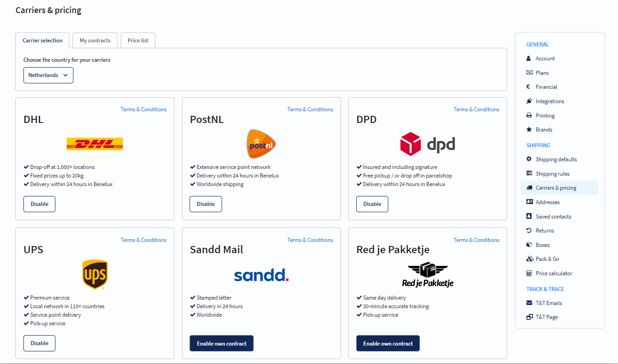The image size is (618, 364).
Task: Open Integrations label in sidebar
Action: pyautogui.click(x=550, y=101)
